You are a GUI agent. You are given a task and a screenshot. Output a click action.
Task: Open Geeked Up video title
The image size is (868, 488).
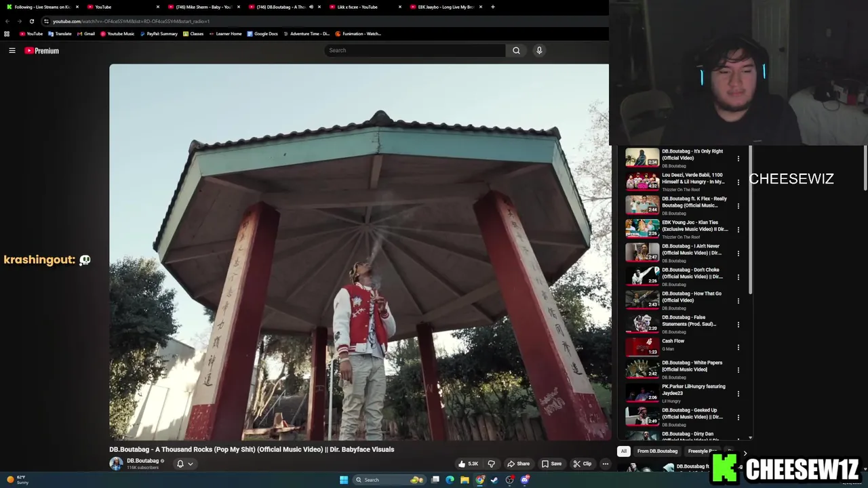point(692,413)
